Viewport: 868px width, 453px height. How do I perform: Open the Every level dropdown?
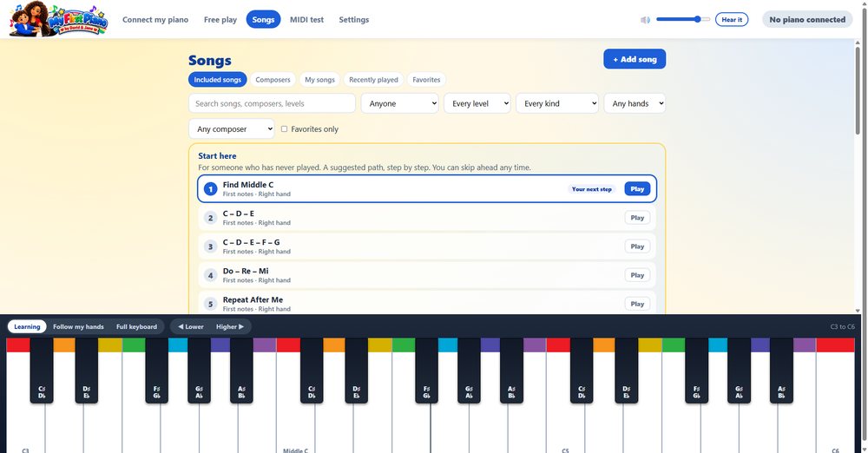(477, 103)
